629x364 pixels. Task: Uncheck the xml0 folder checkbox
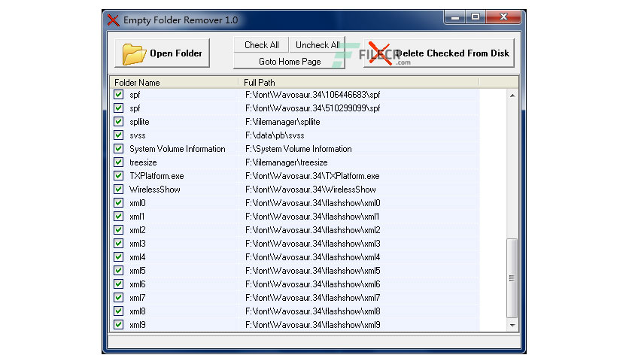pos(118,203)
